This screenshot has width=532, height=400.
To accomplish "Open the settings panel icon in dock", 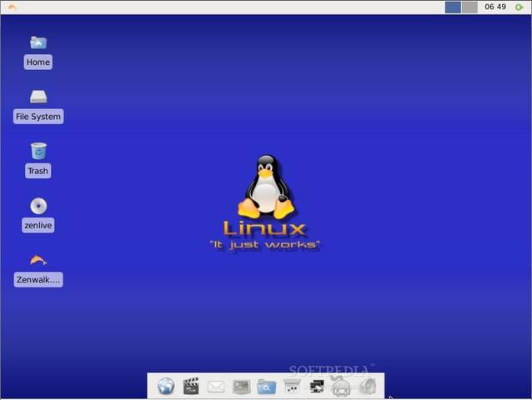I will (x=292, y=387).
